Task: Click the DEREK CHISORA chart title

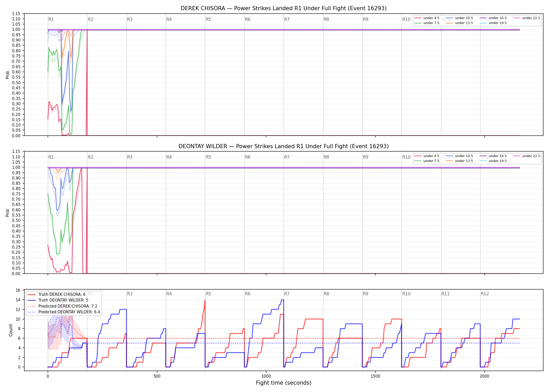Action: pos(284,8)
